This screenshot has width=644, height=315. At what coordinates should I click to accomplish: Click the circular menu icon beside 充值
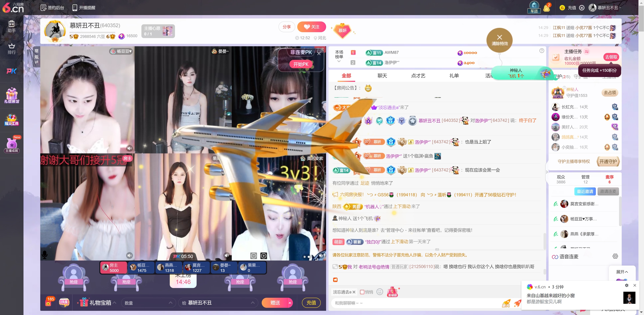pos(582,8)
